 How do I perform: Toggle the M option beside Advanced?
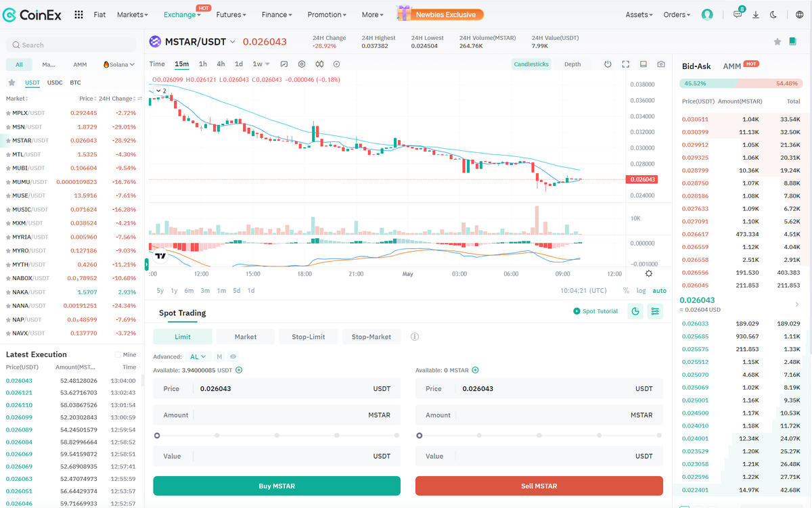click(219, 356)
